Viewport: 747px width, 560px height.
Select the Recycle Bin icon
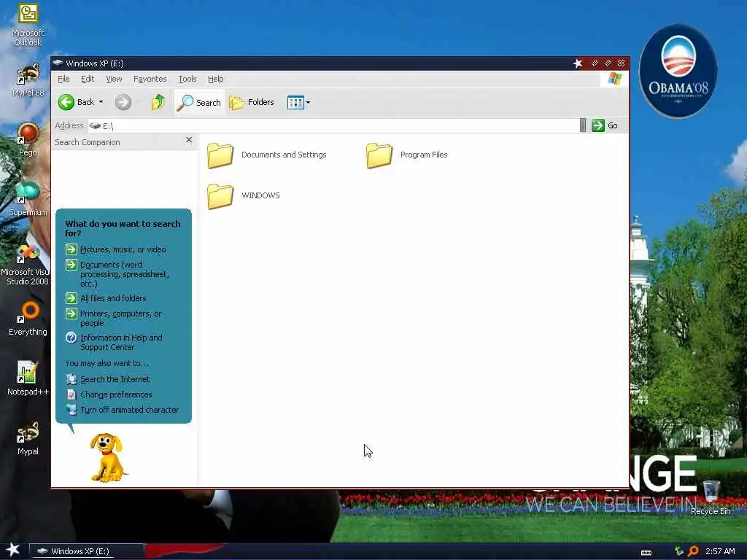pyautogui.click(x=711, y=497)
